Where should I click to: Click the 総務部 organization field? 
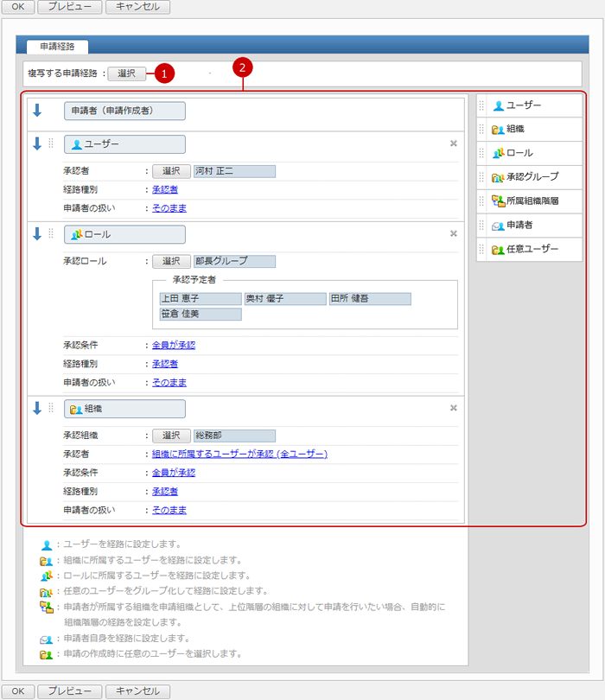[234, 436]
